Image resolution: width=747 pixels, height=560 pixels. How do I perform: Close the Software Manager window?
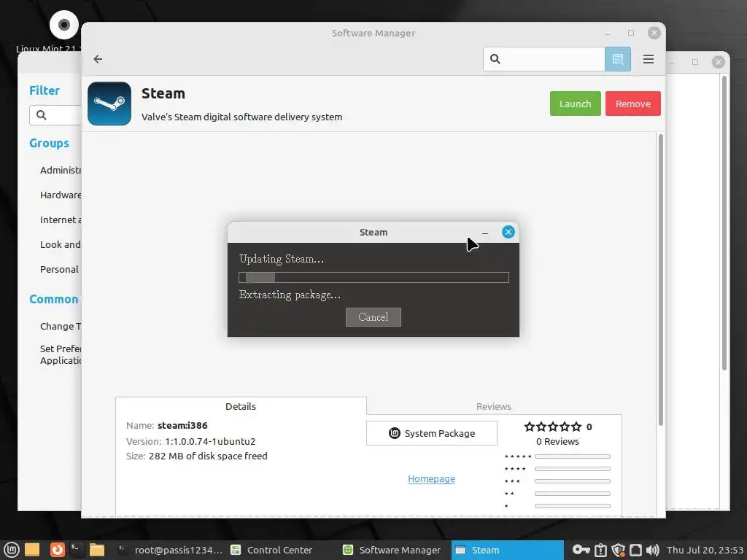pos(654,33)
